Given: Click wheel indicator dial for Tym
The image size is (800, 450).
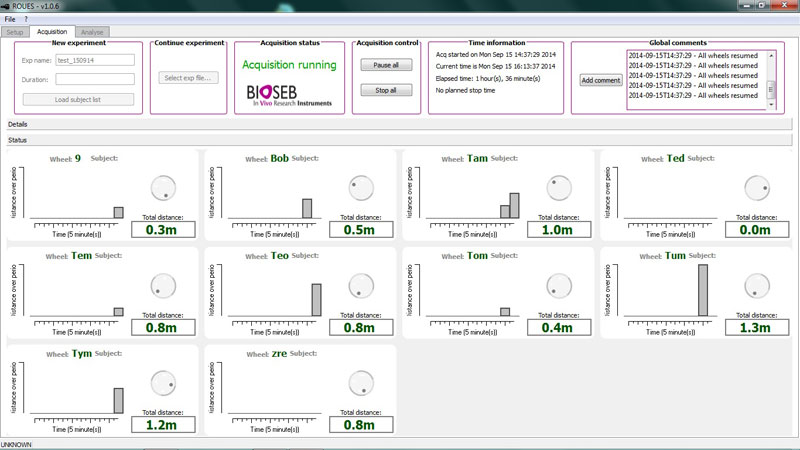Looking at the screenshot, I should click(x=163, y=384).
